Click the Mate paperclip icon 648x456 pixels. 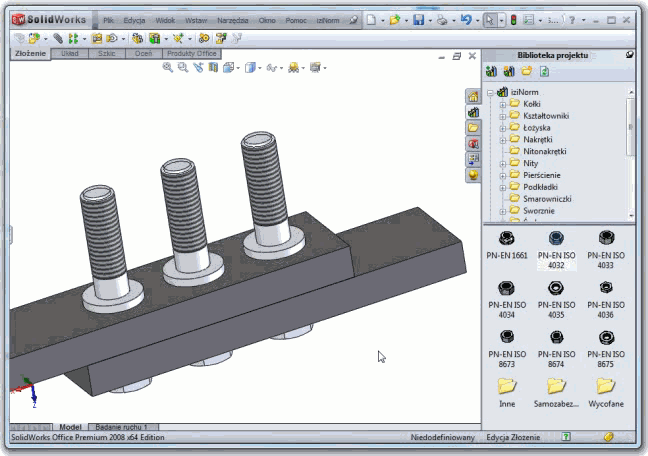pyautogui.click(x=58, y=38)
